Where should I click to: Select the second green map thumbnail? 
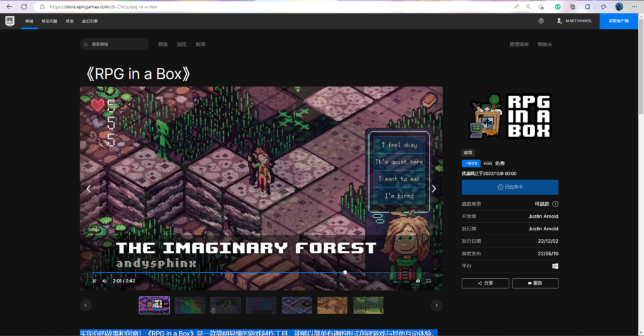[190, 305]
